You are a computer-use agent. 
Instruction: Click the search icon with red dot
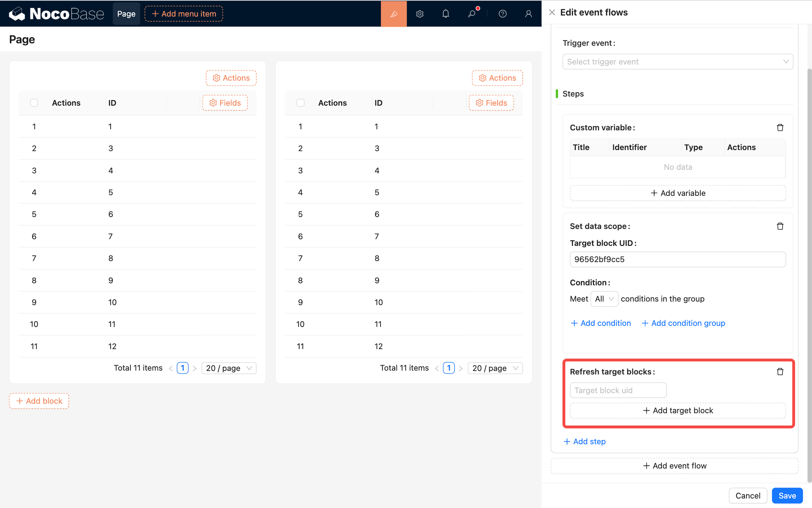[472, 14]
